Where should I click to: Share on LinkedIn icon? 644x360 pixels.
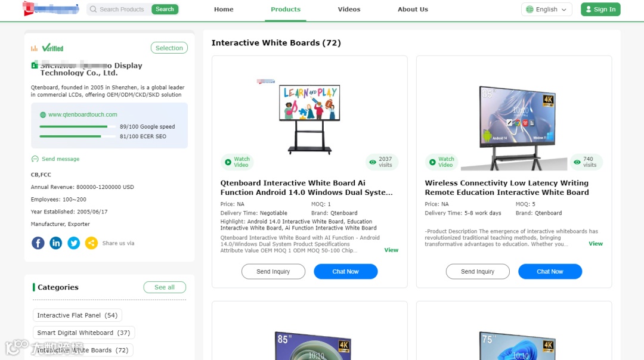click(x=56, y=243)
